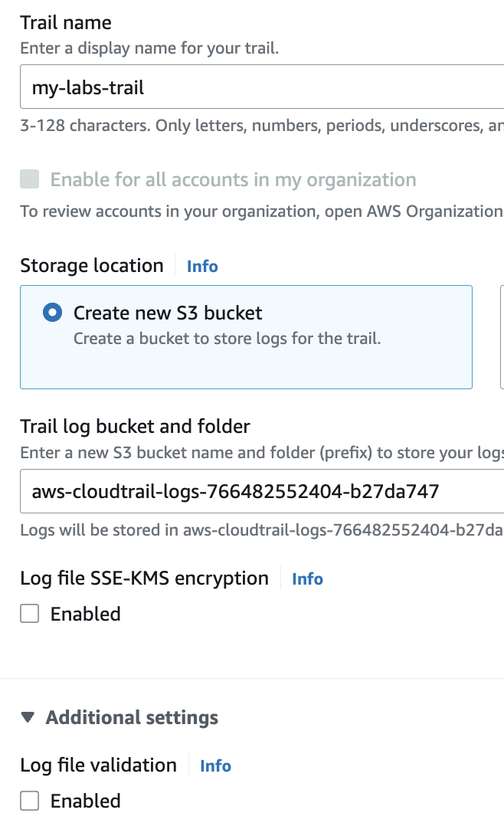The image size is (504, 826).
Task: Click the Trail name field label
Action: click(x=66, y=23)
